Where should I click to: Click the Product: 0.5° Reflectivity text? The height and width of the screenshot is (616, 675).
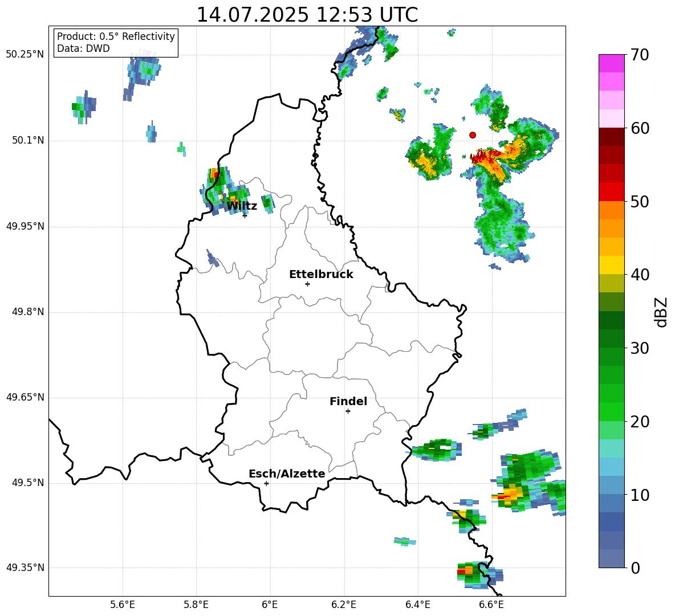[x=116, y=36]
